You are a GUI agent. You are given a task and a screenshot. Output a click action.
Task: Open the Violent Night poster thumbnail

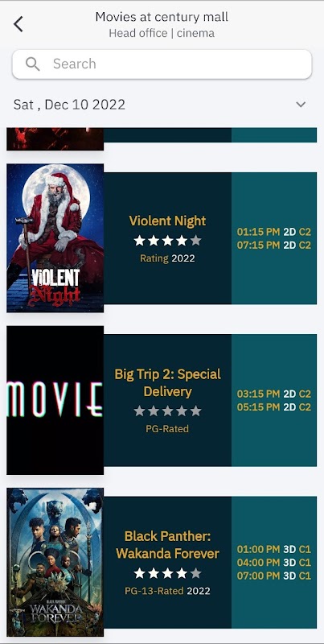55,238
